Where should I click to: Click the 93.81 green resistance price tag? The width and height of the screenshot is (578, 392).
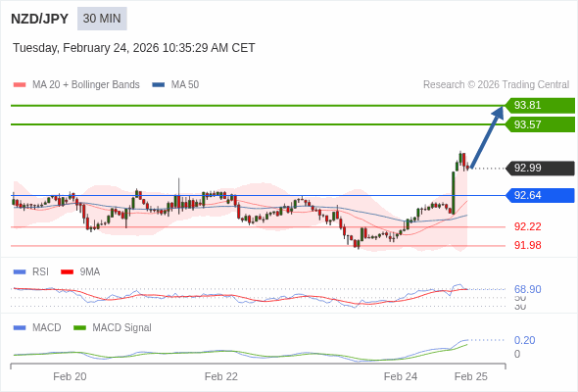click(540, 105)
